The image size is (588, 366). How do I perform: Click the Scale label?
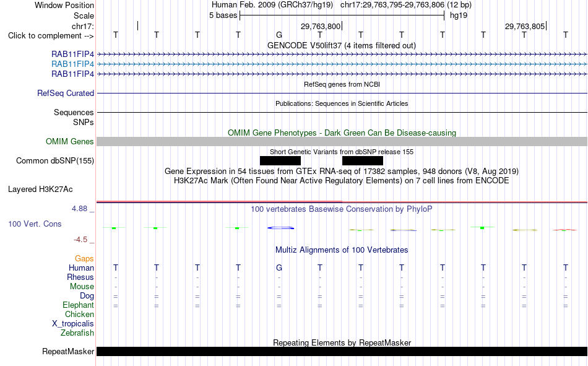[84, 15]
